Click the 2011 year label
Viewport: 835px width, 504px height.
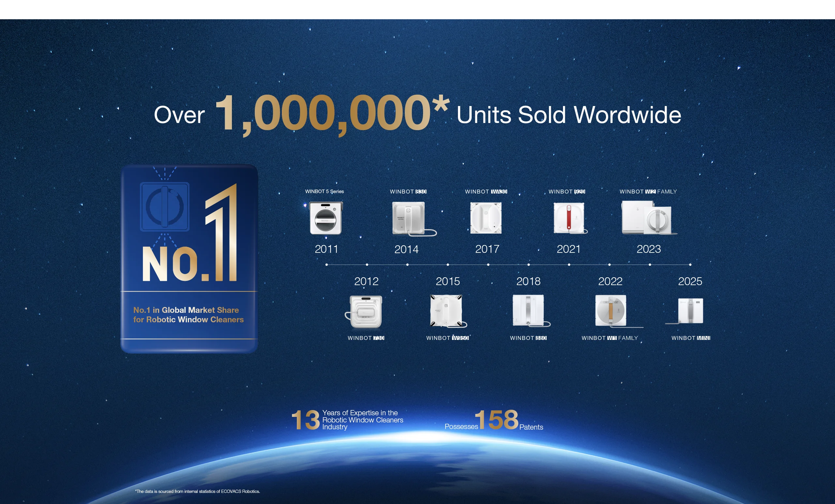[x=326, y=249]
